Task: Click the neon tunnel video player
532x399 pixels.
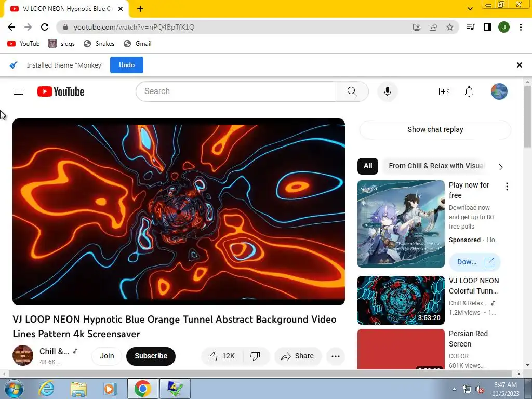Action: point(179,212)
